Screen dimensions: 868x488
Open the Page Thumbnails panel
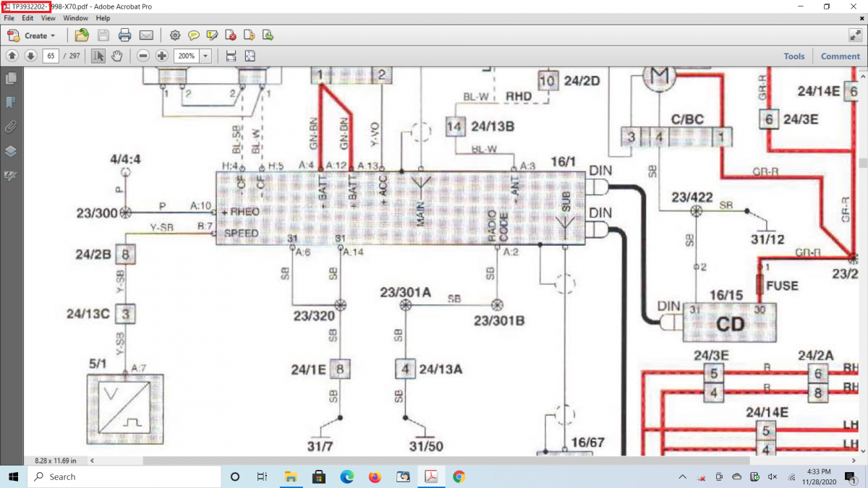[11, 78]
